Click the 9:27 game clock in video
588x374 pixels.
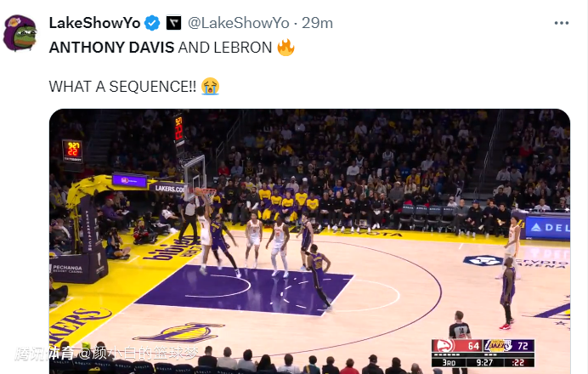pyautogui.click(x=485, y=362)
